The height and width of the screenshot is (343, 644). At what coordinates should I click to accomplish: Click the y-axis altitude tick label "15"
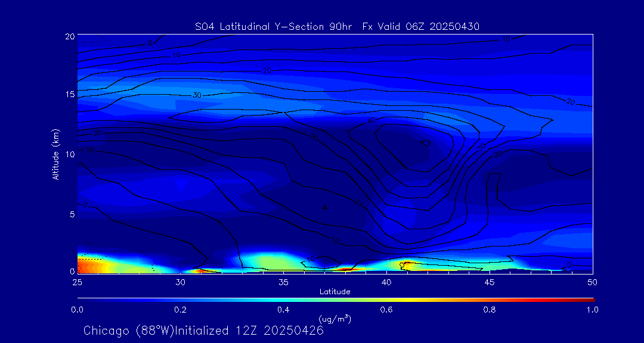pos(69,94)
